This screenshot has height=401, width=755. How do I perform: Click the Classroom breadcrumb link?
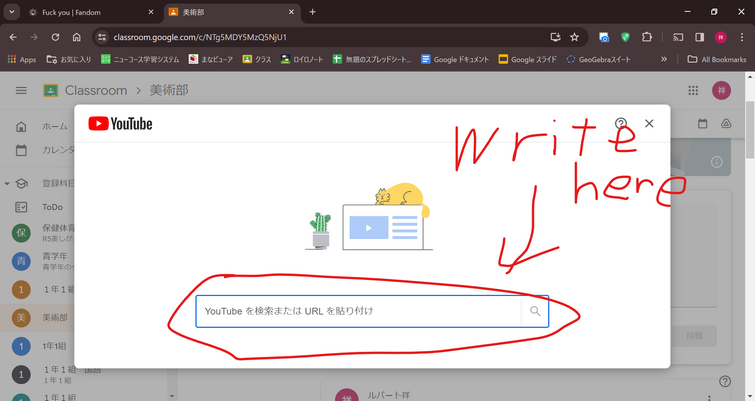96,91
